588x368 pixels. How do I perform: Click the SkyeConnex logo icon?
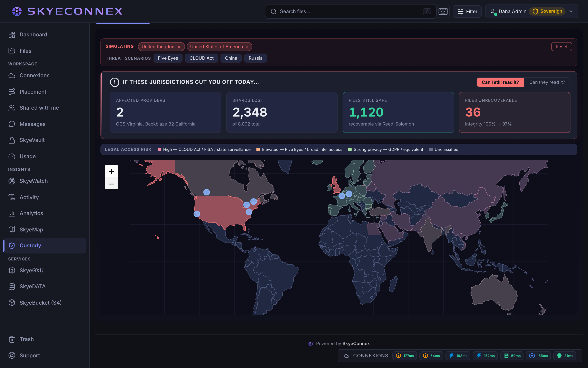tap(17, 11)
